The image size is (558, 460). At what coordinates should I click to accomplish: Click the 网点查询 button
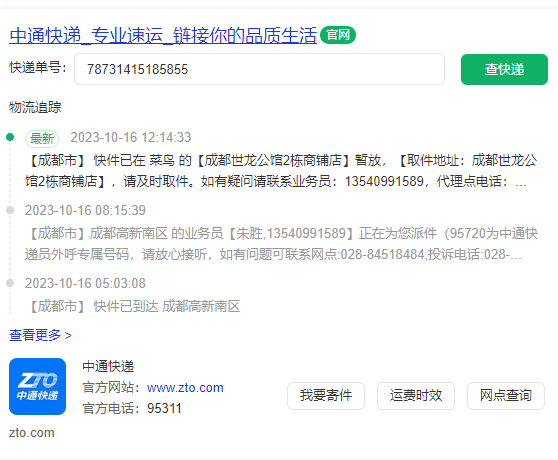[x=506, y=396]
